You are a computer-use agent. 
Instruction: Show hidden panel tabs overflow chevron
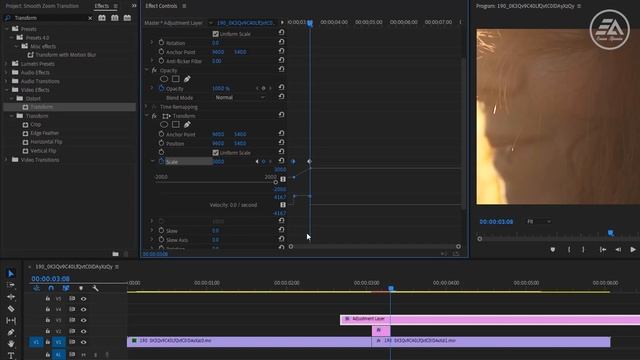134,6
